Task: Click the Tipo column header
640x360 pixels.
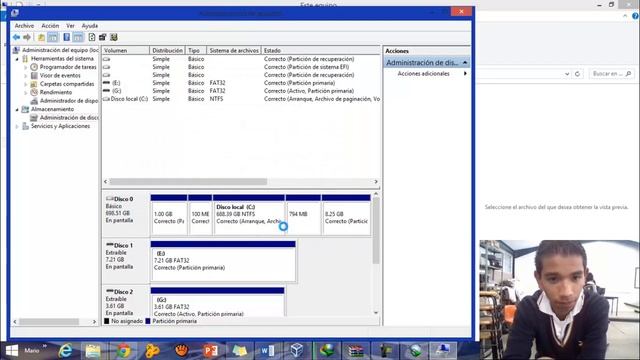Action: (x=196, y=51)
